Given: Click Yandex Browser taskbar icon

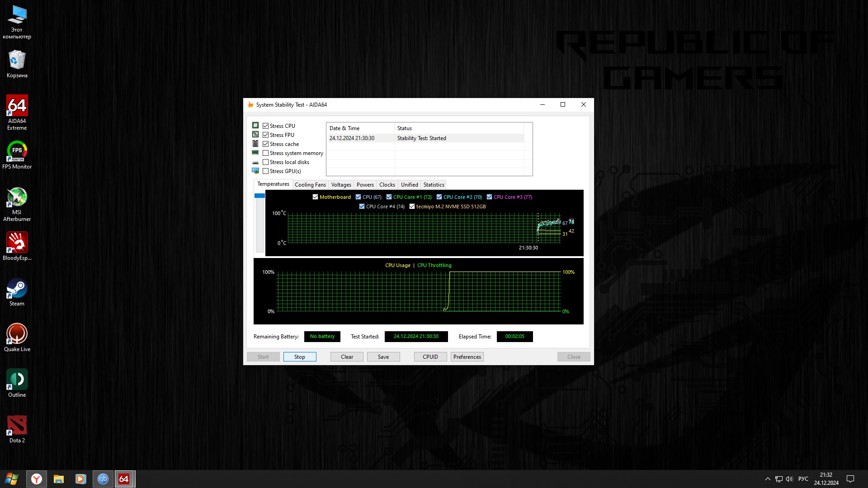Looking at the screenshot, I should 37,479.
